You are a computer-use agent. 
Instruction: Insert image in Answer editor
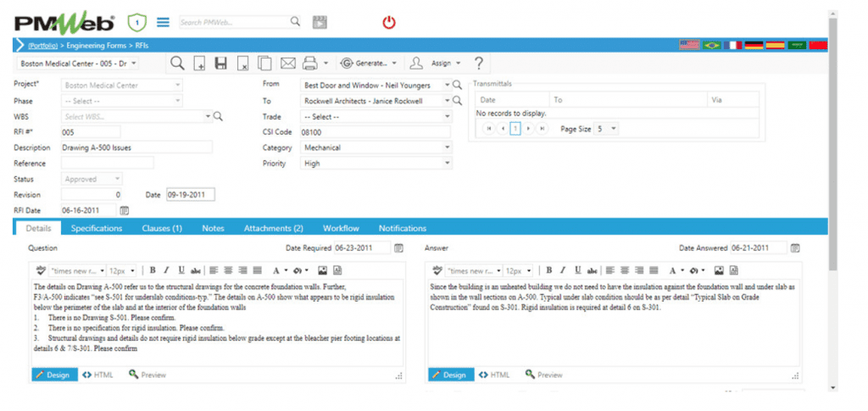click(719, 270)
